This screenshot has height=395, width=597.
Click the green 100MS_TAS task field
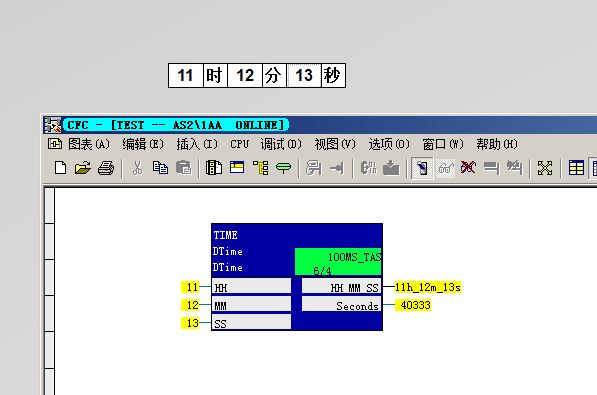click(338, 262)
